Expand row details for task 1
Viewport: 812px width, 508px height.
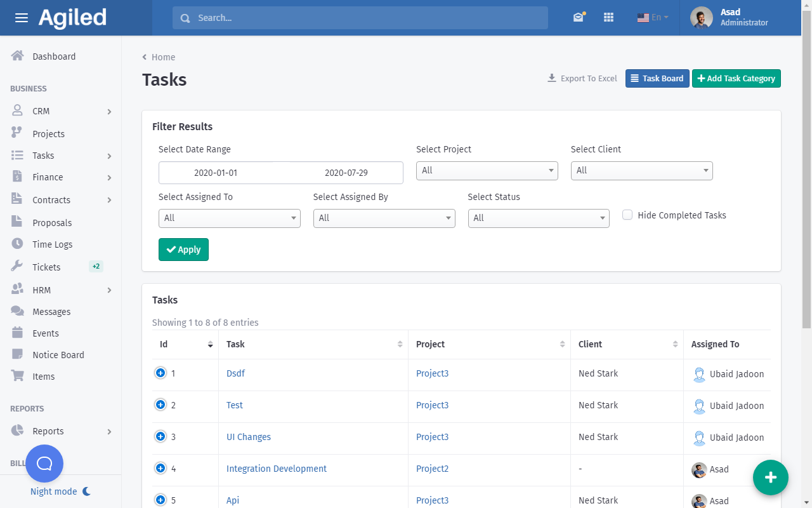pos(160,373)
